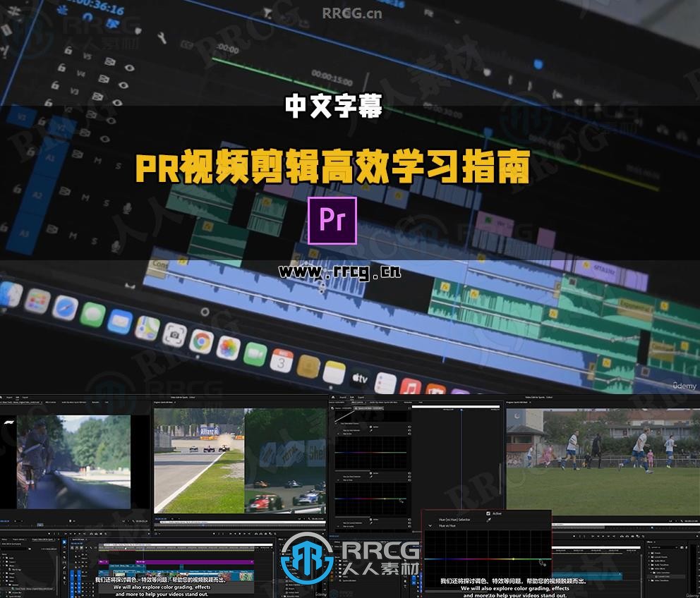Target the highlighted A3 audio track
This screenshot has height=598, width=700.
24,233
